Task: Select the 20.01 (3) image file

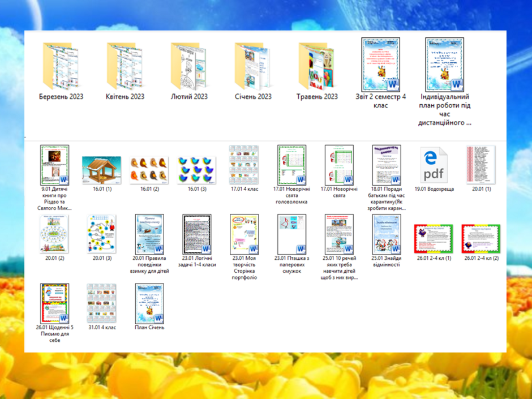Action: click(102, 234)
